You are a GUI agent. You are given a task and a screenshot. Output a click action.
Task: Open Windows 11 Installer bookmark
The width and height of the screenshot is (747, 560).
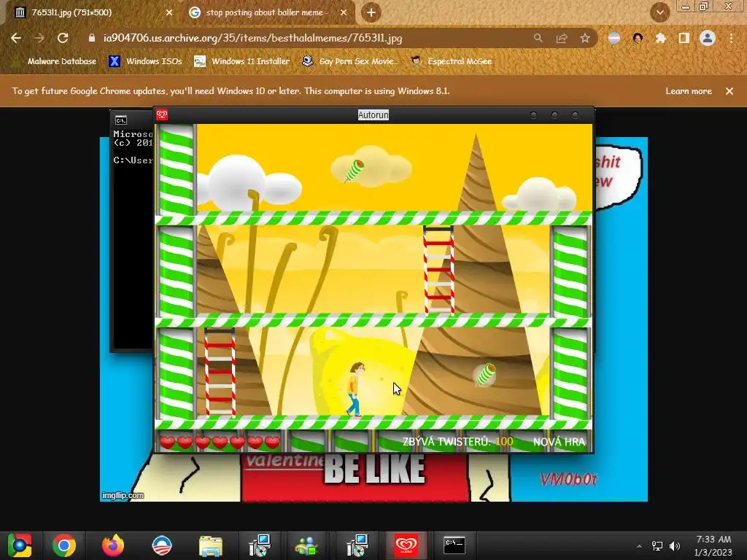tap(242, 61)
